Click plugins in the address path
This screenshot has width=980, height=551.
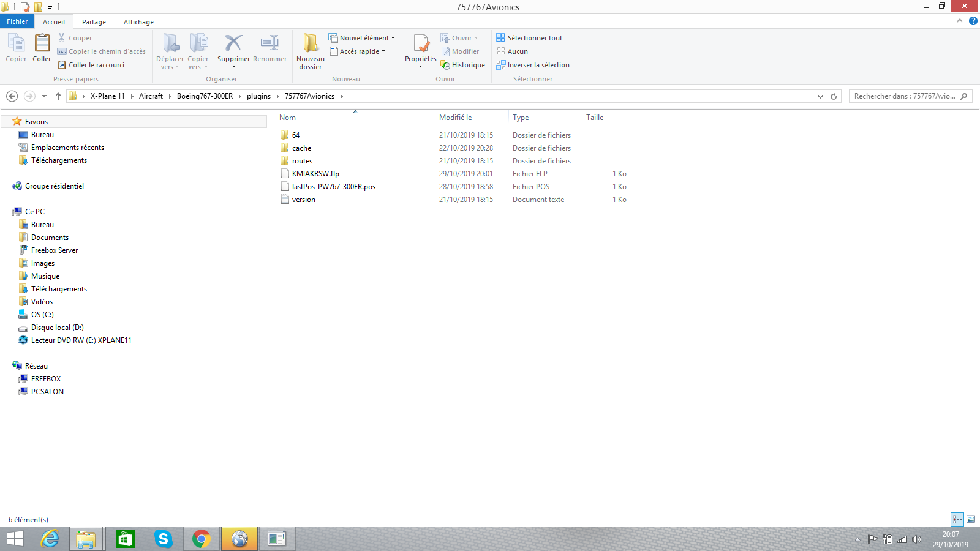pos(258,96)
